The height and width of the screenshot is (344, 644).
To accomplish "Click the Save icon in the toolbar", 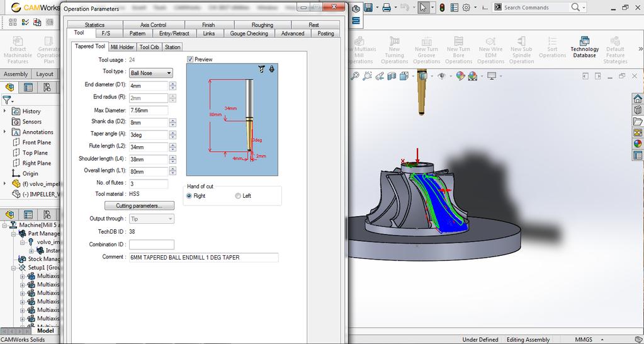I will [368, 8].
